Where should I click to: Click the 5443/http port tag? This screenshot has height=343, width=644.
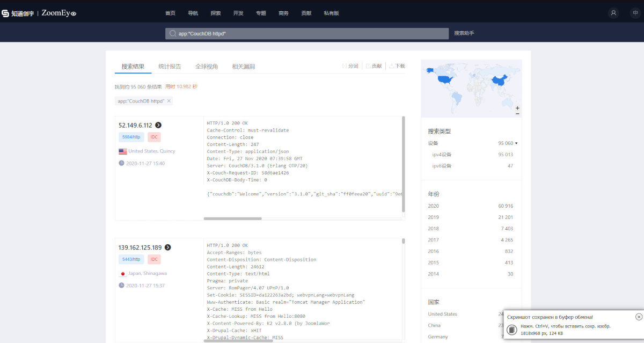131,260
